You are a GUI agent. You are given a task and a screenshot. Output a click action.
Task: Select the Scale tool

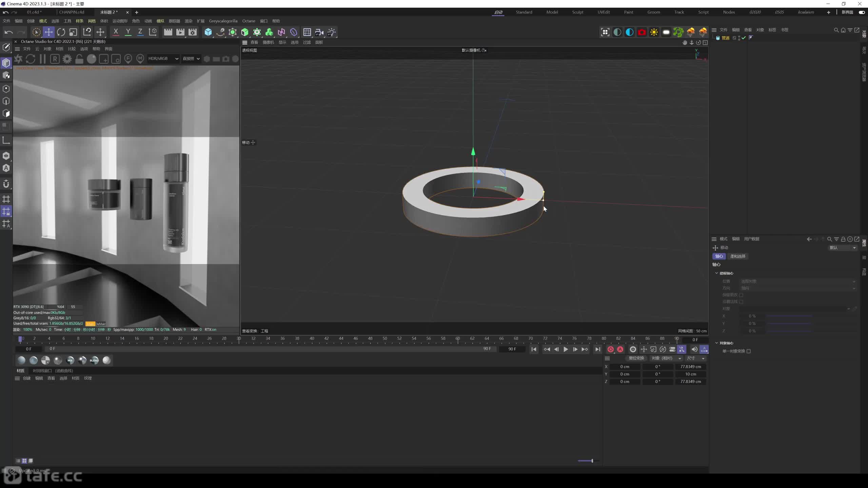click(73, 32)
